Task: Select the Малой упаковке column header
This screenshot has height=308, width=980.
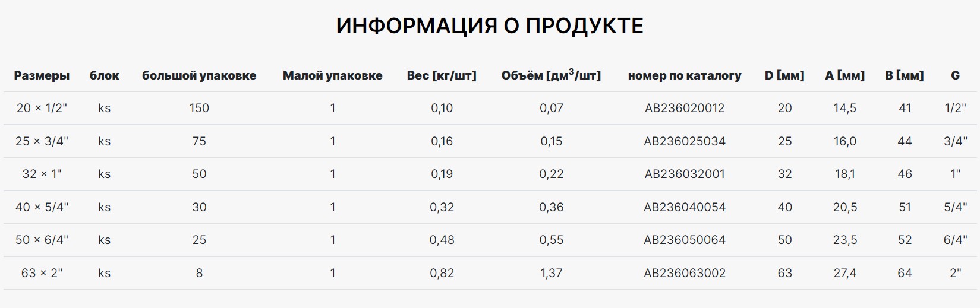Action: click(333, 75)
